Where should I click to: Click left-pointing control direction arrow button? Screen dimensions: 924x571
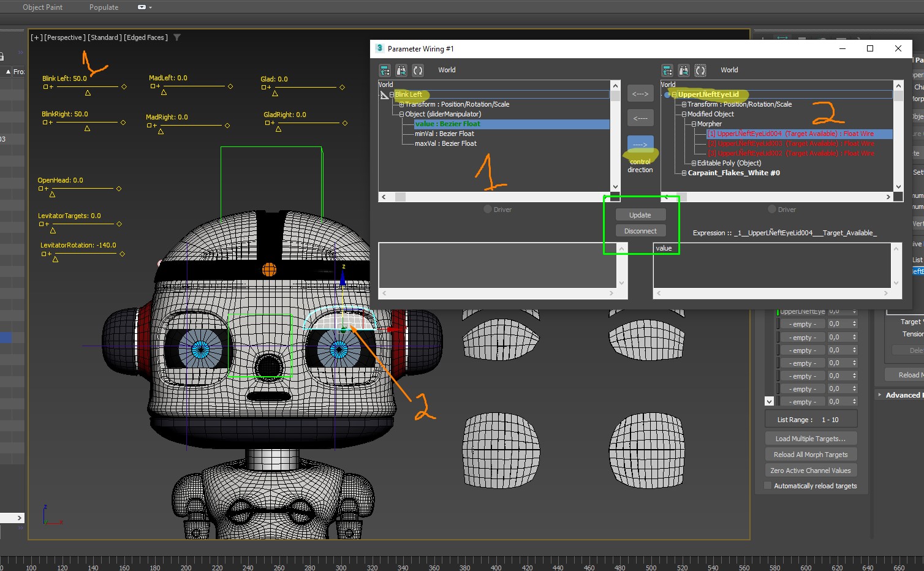(640, 118)
